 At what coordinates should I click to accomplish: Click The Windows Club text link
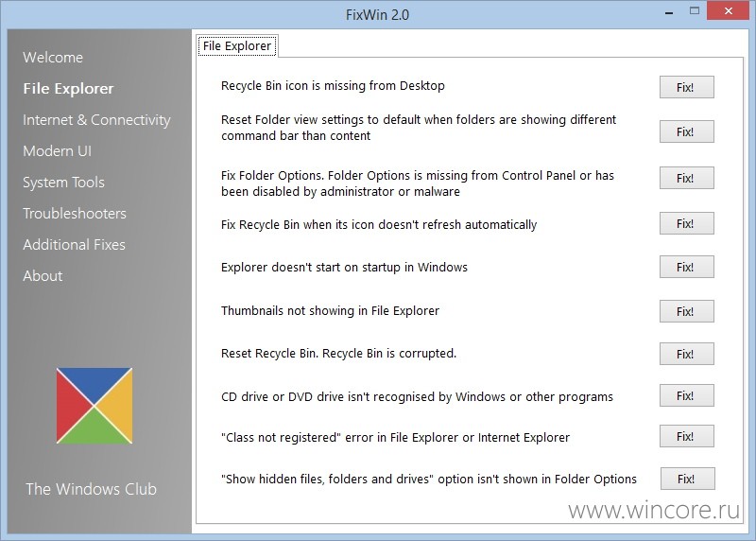(x=91, y=489)
